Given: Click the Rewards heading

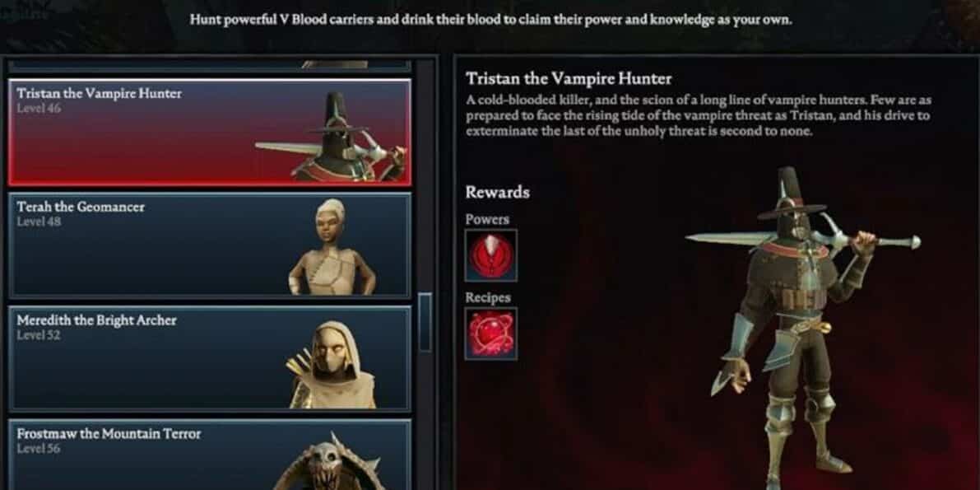Looking at the screenshot, I should click(x=497, y=192).
